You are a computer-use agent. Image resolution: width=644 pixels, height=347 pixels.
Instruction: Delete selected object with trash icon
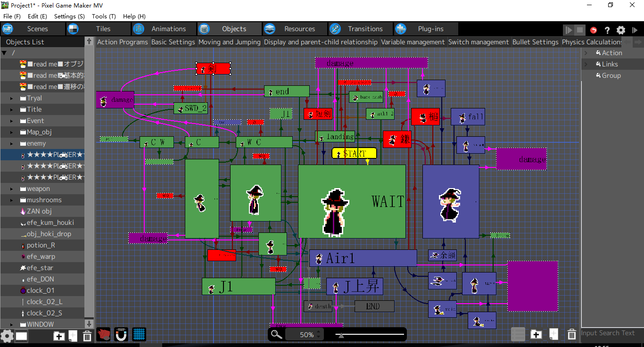[x=87, y=336]
